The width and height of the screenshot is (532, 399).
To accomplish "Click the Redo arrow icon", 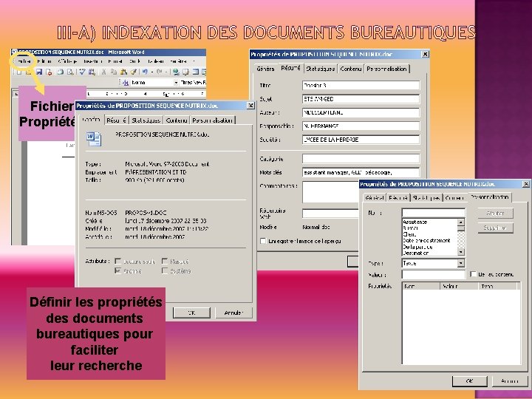I will (x=160, y=72).
